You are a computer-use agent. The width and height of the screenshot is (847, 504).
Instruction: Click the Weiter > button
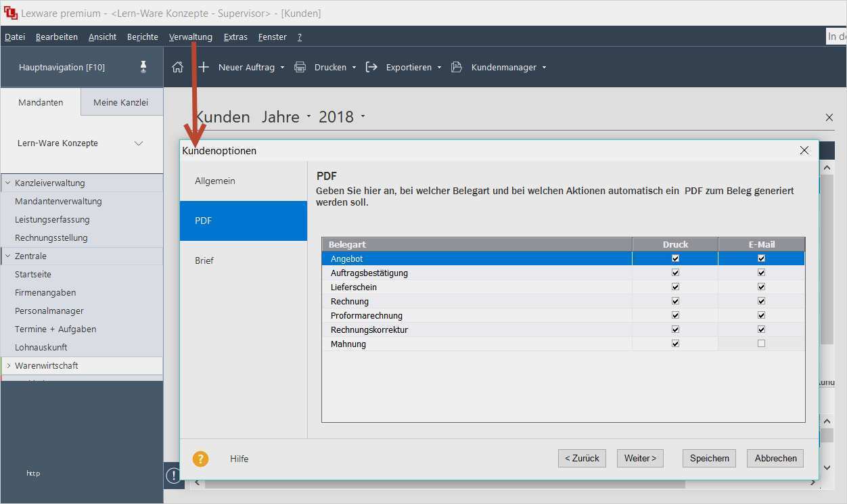tap(640, 458)
